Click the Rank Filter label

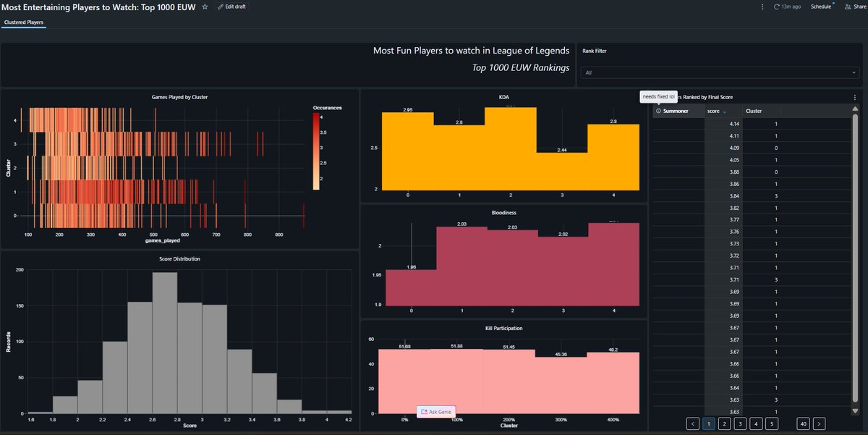click(595, 51)
